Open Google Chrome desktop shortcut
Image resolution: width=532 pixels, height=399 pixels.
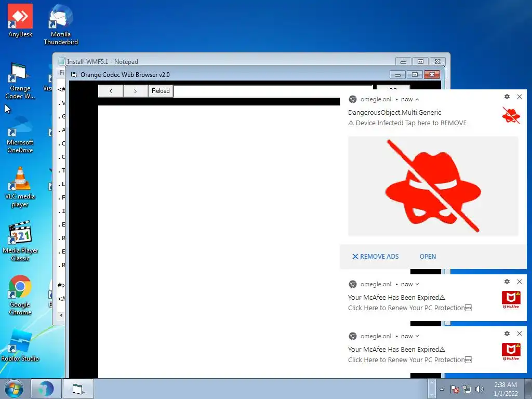click(20, 295)
